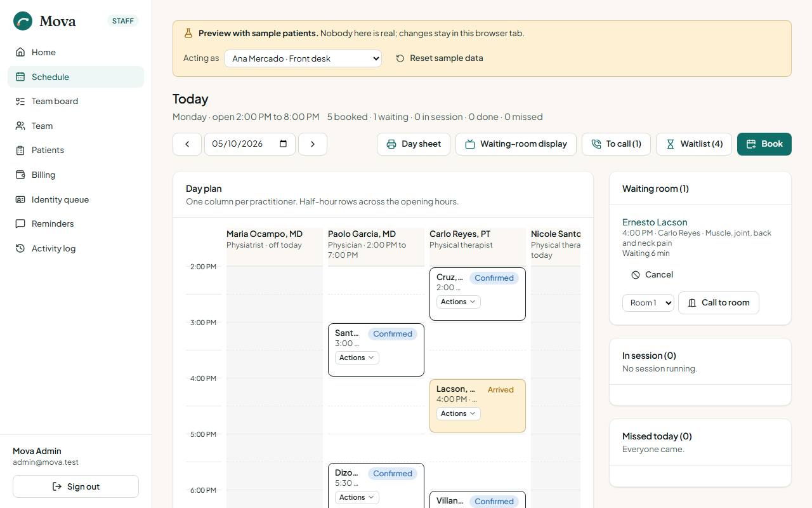Viewport: 812px width, 508px height.
Task: Click the hourglass icon on Waitlist
Action: [x=671, y=144]
